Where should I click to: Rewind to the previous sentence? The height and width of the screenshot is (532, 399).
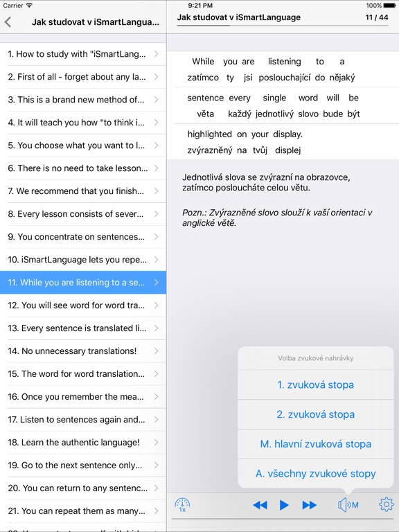pos(260,505)
